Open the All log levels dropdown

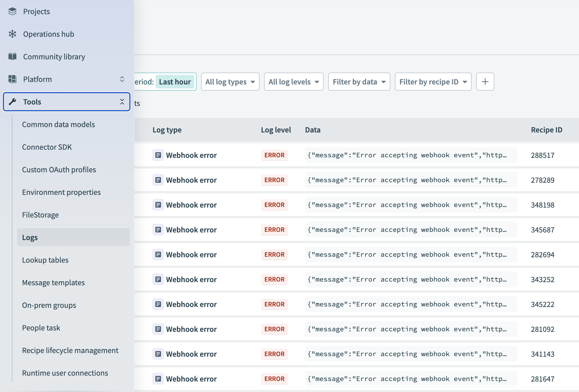click(293, 82)
